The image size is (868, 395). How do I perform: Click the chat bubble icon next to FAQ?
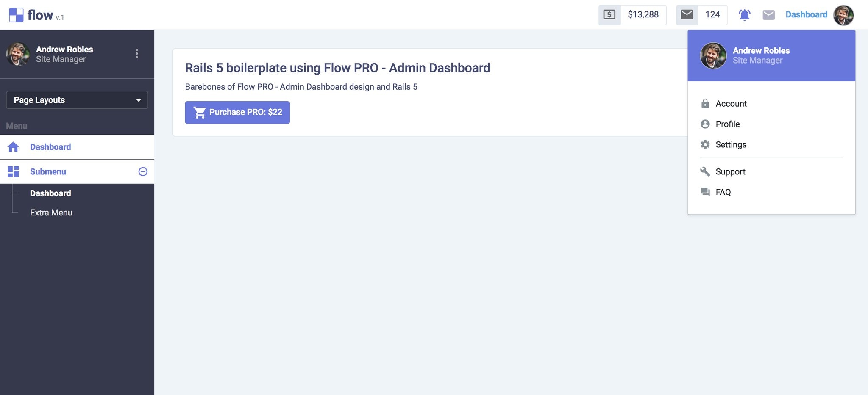pyautogui.click(x=705, y=192)
